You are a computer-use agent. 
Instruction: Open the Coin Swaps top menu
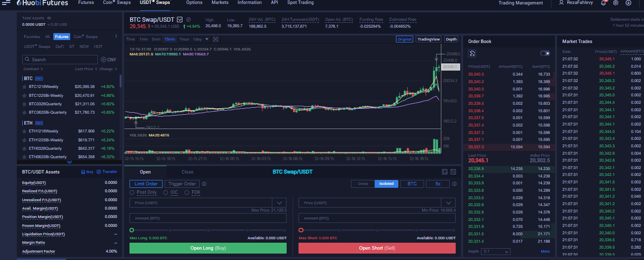[x=117, y=3]
